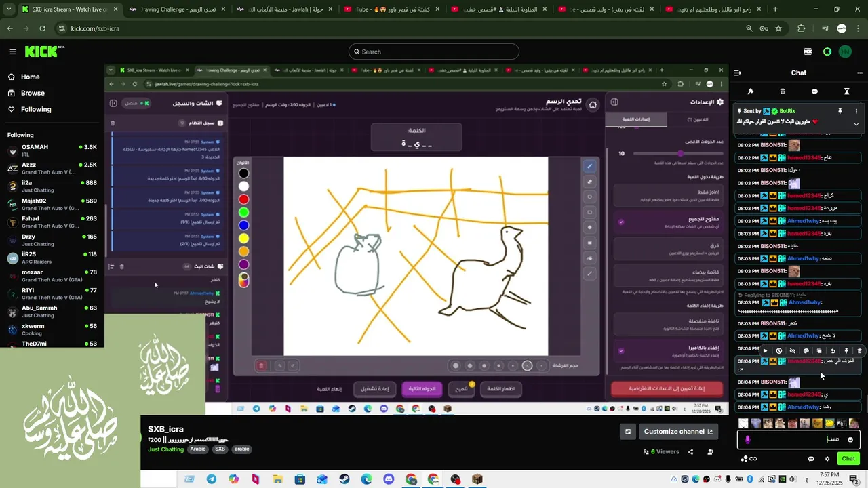Select Browse in the sidebar
Viewport: 868px width, 488px height.
click(33, 93)
